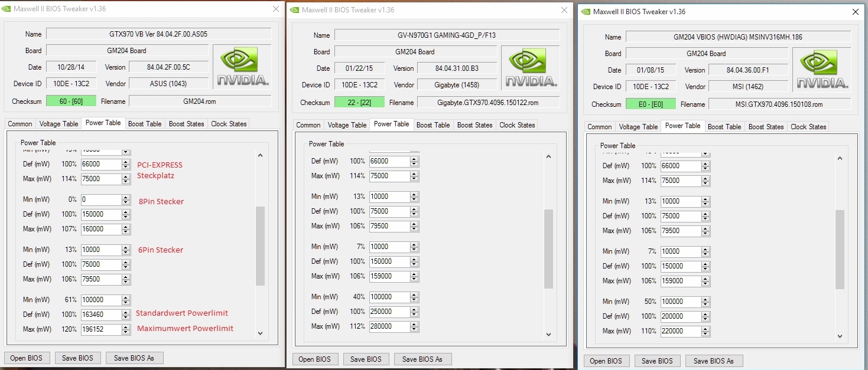The width and height of the screenshot is (868, 370).
Task: Click Save BIOS As in ASUS window
Action: point(134,358)
